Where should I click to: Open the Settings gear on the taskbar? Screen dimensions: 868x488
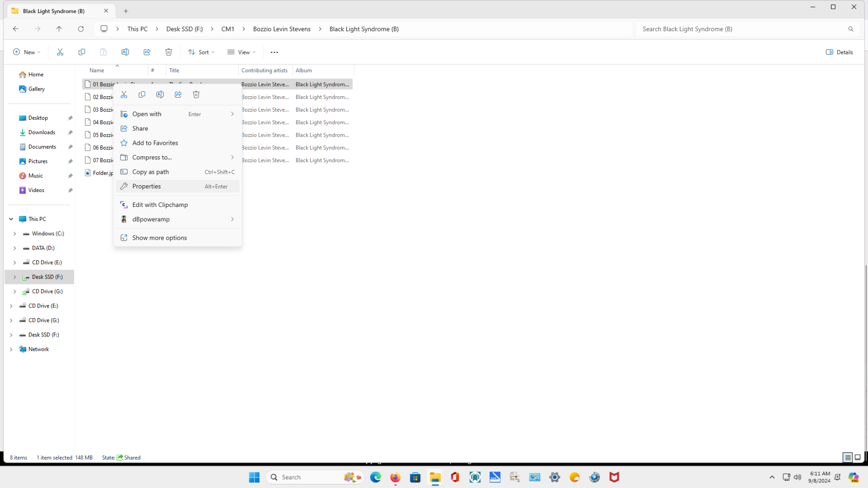pos(555,477)
